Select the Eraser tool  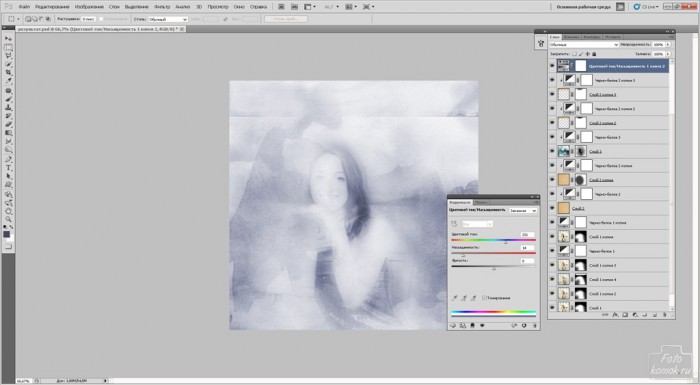8,125
